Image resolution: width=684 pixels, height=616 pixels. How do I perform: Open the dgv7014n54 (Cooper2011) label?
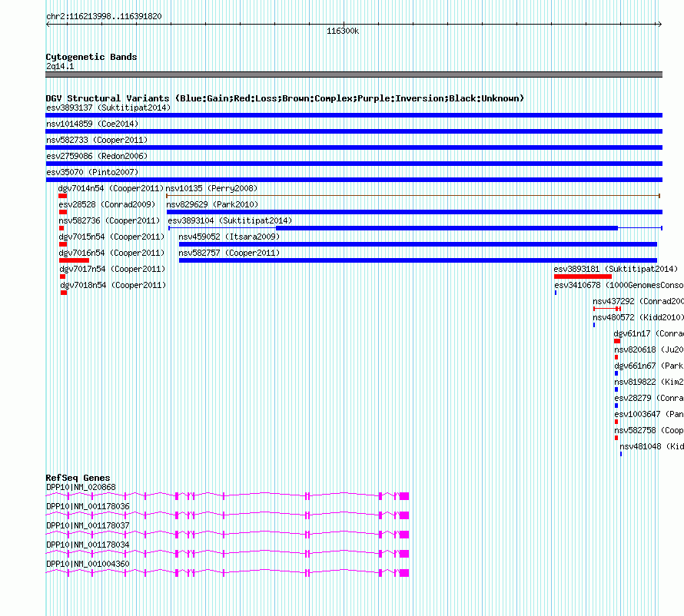[x=111, y=188]
